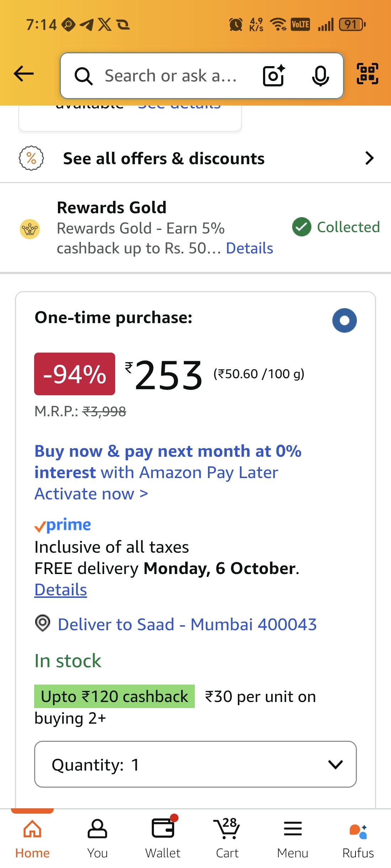Go to the You tab
This screenshot has width=391, height=868.
tap(97, 837)
